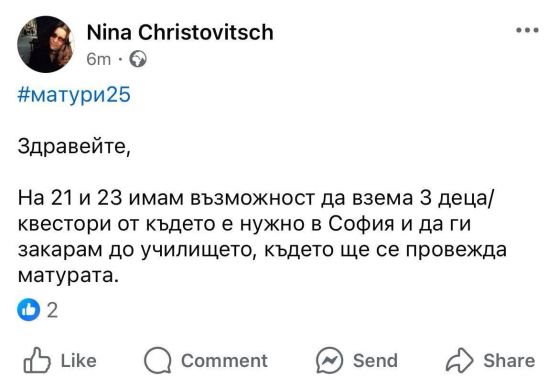The height and width of the screenshot is (388, 559).
Task: Click the 6m post timestamp
Action: (99, 59)
